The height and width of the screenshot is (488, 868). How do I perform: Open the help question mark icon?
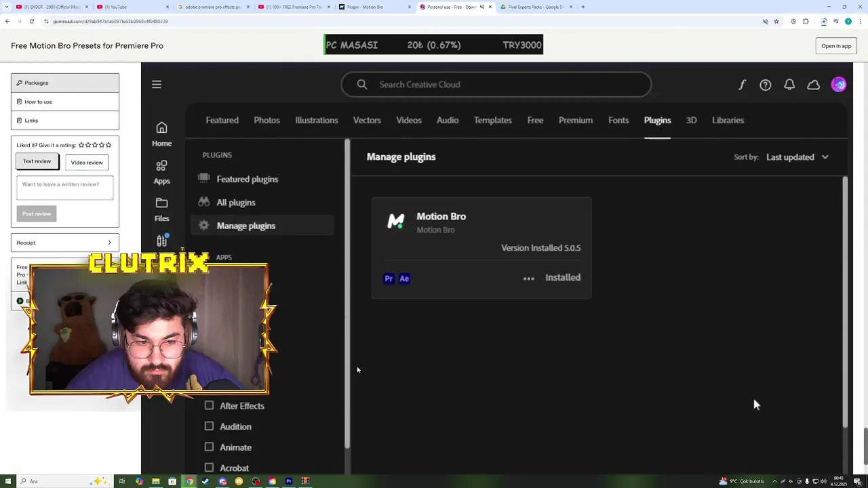766,85
